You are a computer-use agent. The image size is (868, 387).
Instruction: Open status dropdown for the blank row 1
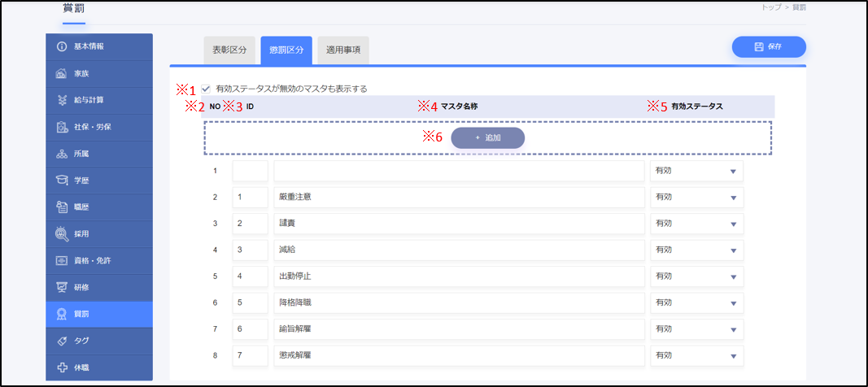696,172
